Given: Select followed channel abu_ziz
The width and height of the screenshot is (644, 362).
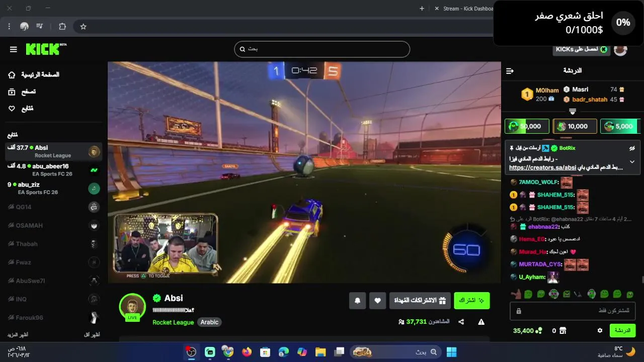Looking at the screenshot, I should pyautogui.click(x=54, y=189).
